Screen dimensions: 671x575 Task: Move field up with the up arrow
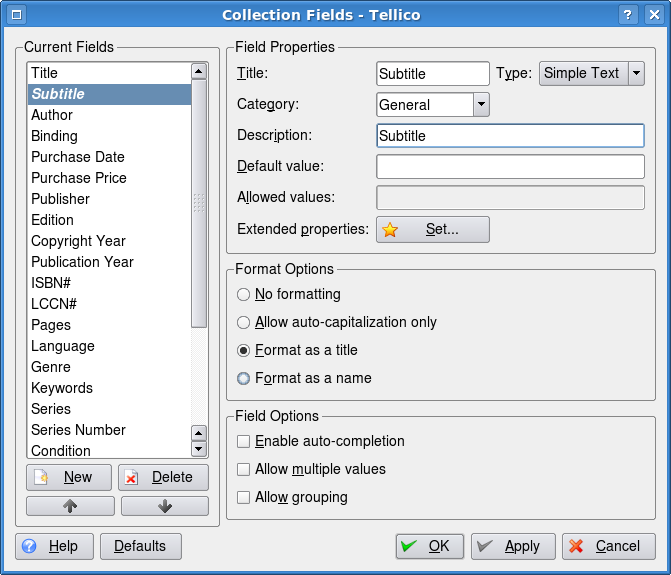pos(70,506)
